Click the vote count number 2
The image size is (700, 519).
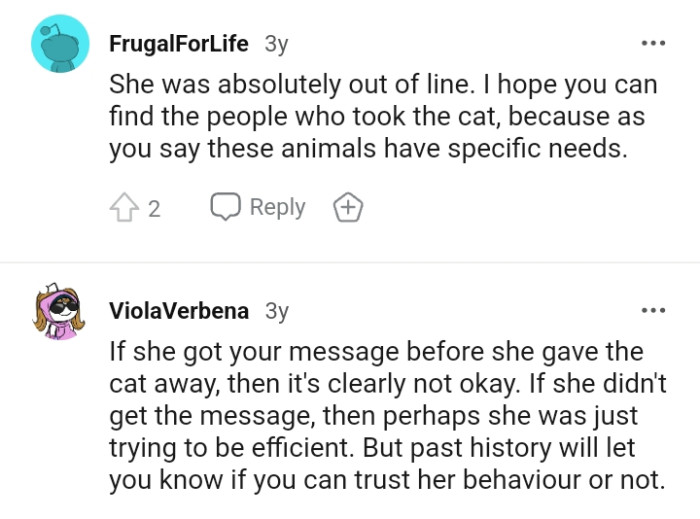tap(154, 209)
